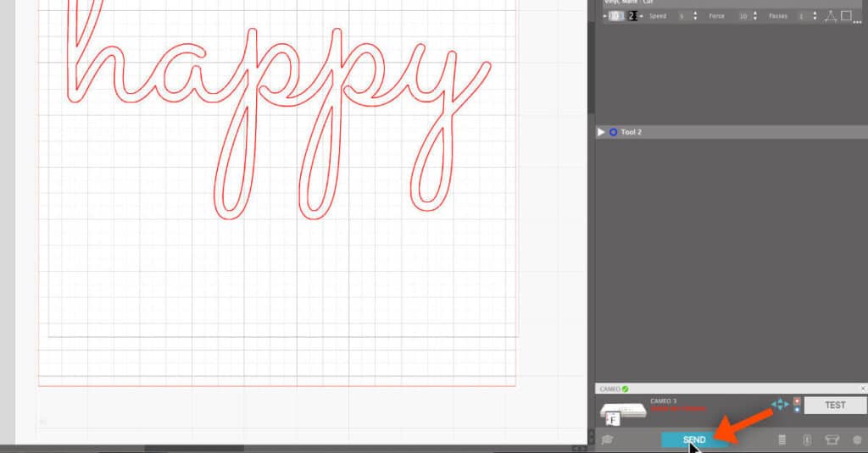This screenshot has height=453, width=868.
Task: Open more options ellipsis in tool row
Action: [x=858, y=21]
